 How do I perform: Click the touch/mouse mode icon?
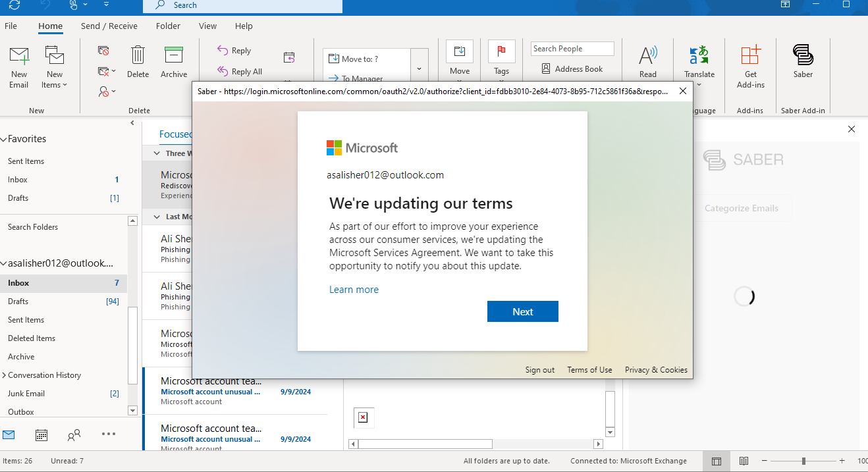tap(74, 5)
